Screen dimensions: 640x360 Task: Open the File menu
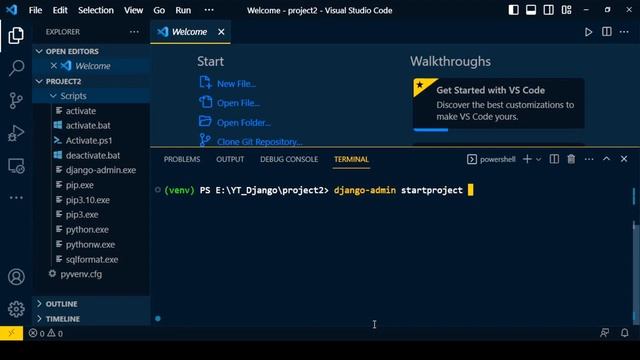pyautogui.click(x=35, y=10)
